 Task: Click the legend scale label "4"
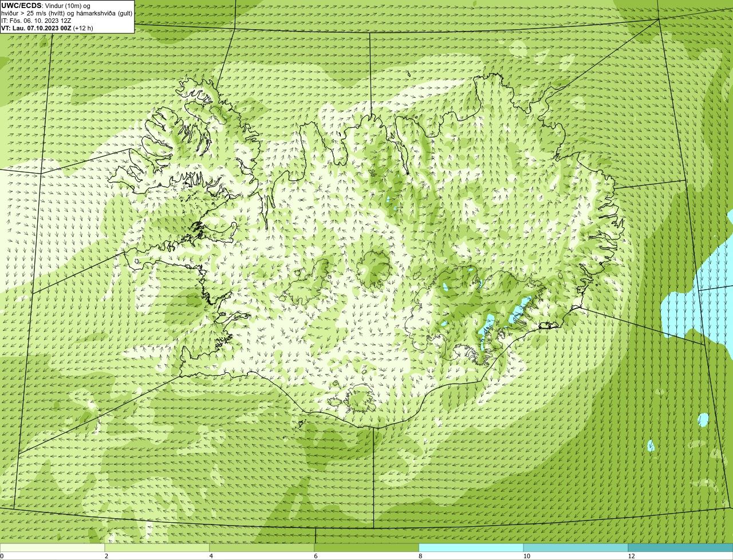pyautogui.click(x=211, y=556)
